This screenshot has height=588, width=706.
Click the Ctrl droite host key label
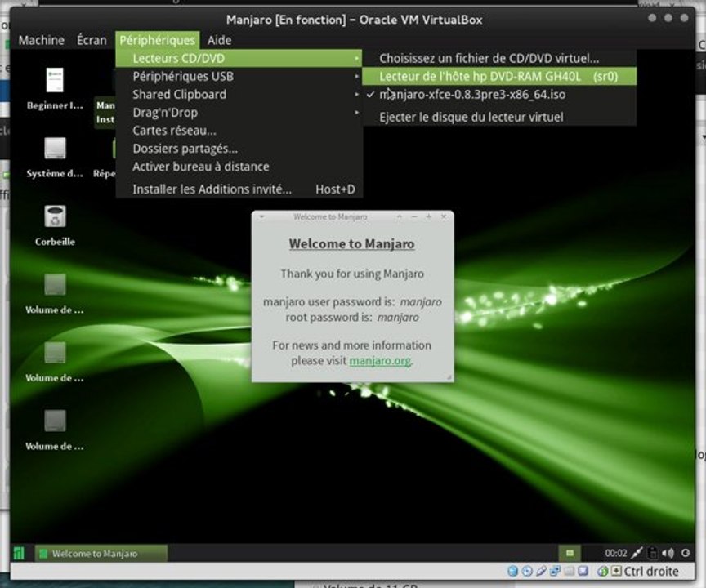point(651,571)
